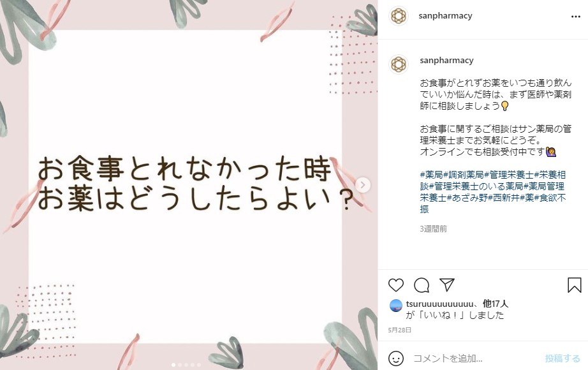
Task: Open the #調剤薬局 hashtag
Action: pyautogui.click(x=464, y=175)
